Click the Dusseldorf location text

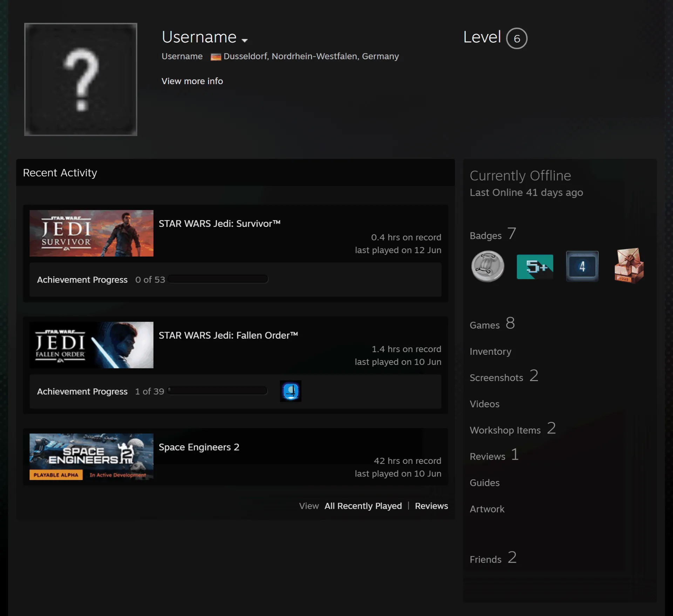click(311, 56)
